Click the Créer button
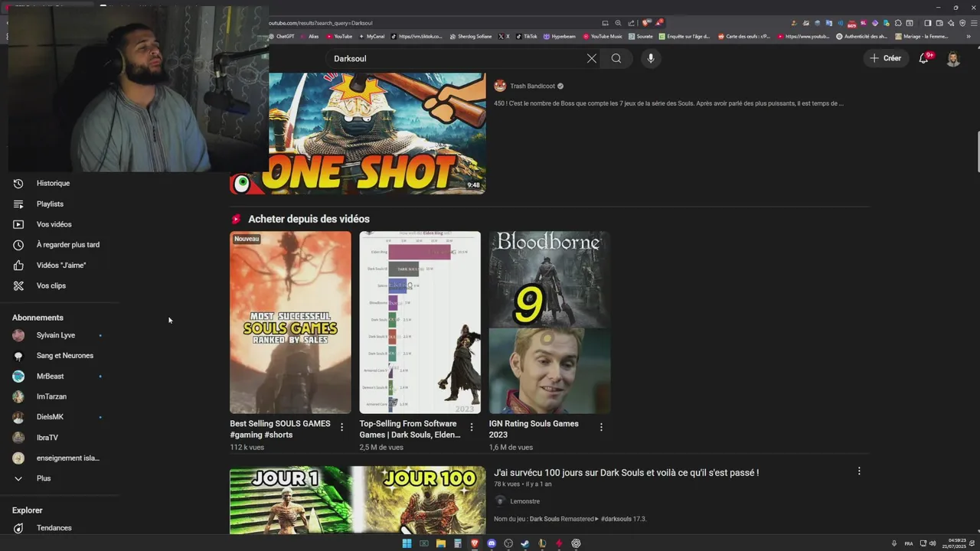This screenshot has width=980, height=551. [886, 58]
